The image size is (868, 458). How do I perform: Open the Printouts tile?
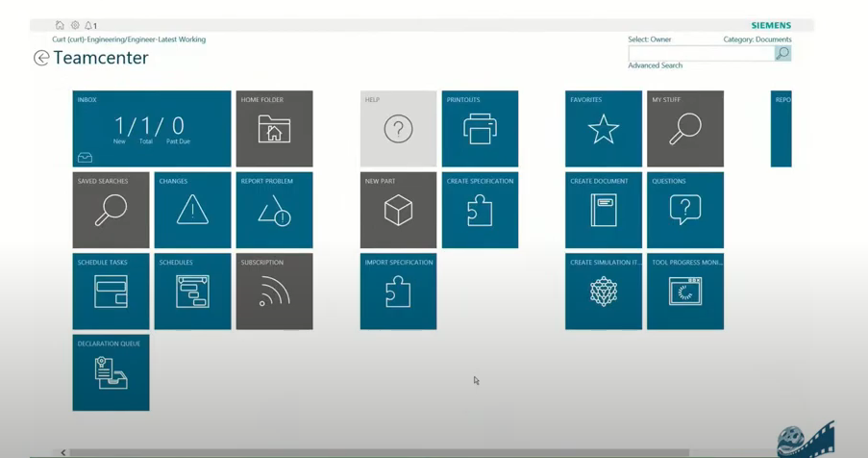coord(480,129)
